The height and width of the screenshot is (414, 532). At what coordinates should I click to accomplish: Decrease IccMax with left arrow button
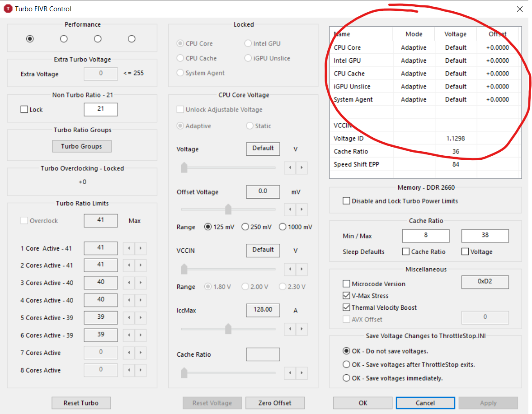tap(290, 329)
